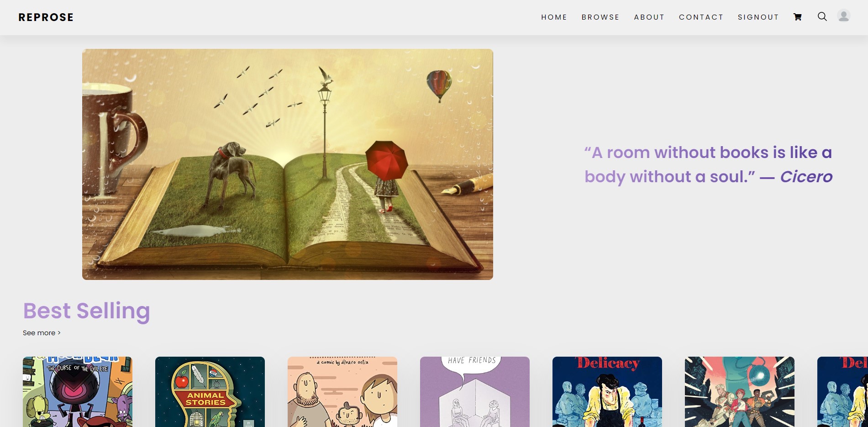
Task: Open the ABOUT page
Action: (649, 17)
